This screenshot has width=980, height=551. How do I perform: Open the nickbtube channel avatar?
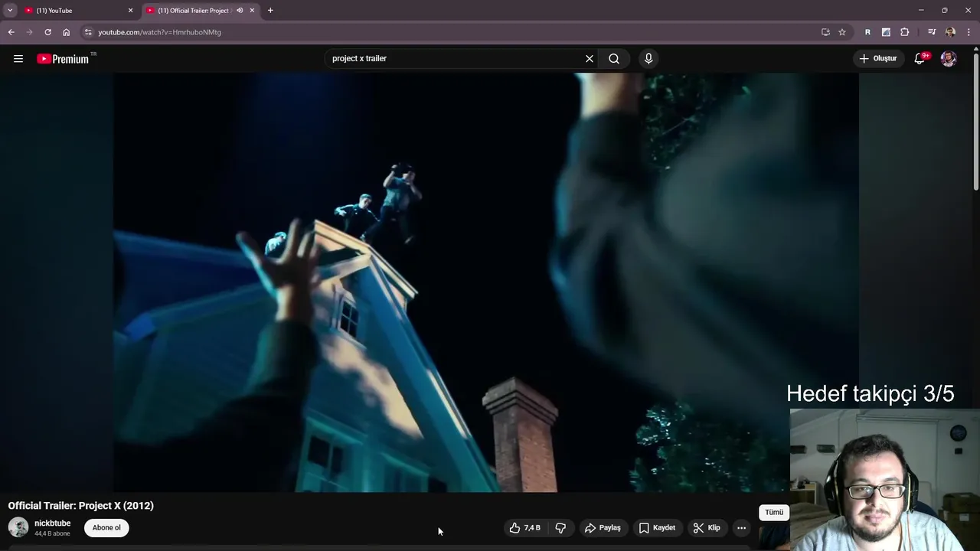point(18,527)
